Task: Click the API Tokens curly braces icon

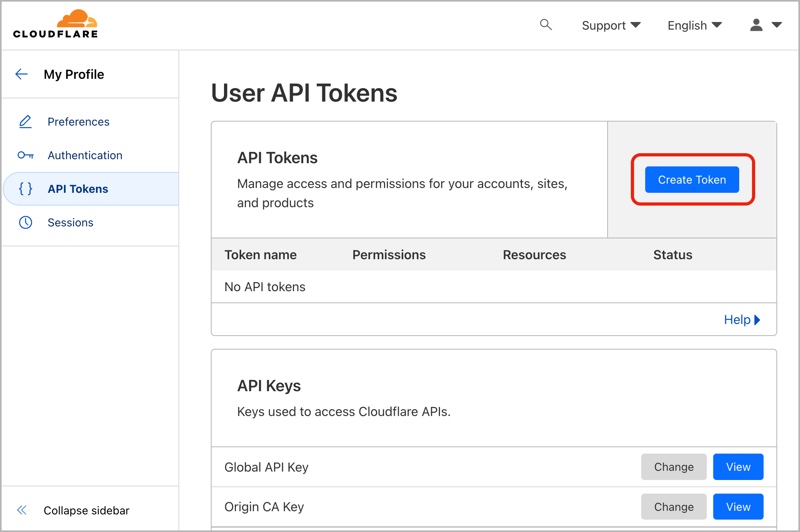Action: coord(26,189)
